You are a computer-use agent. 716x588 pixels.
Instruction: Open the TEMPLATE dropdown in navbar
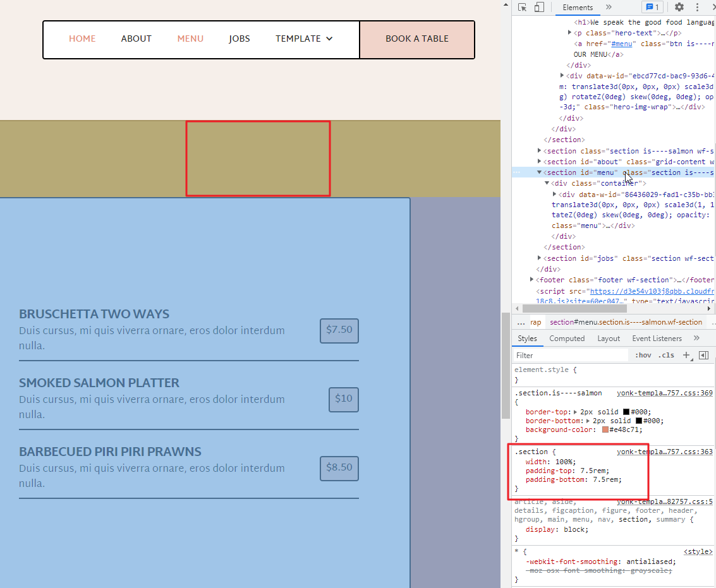(304, 39)
